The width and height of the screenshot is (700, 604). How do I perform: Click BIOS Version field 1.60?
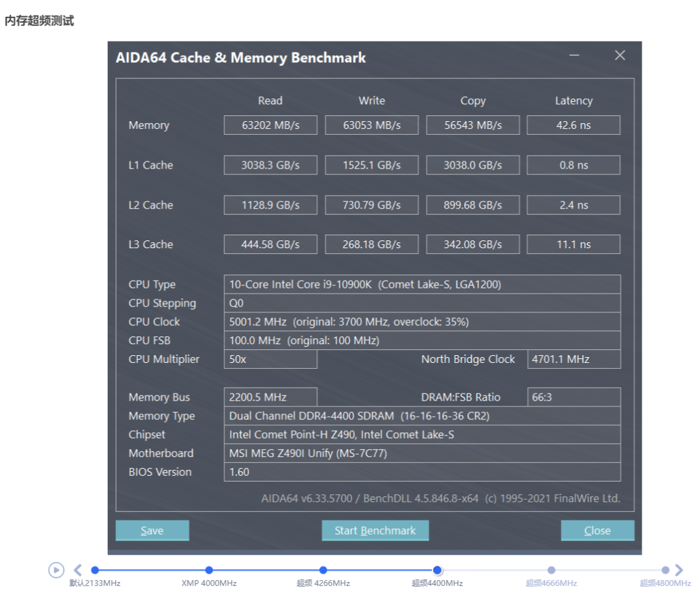(x=423, y=472)
